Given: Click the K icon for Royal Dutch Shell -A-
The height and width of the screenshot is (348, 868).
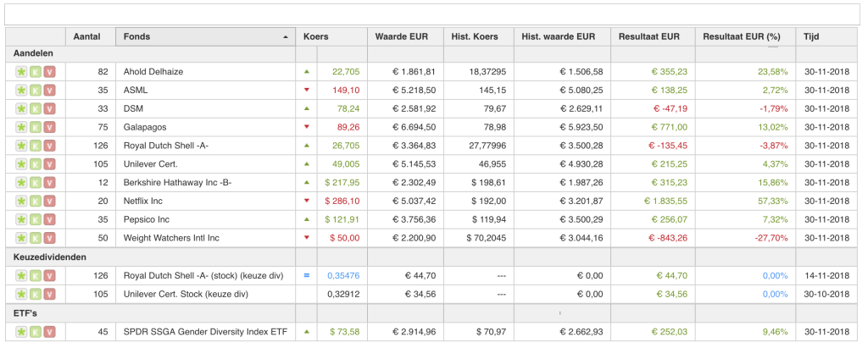Looking at the screenshot, I should pos(36,146).
